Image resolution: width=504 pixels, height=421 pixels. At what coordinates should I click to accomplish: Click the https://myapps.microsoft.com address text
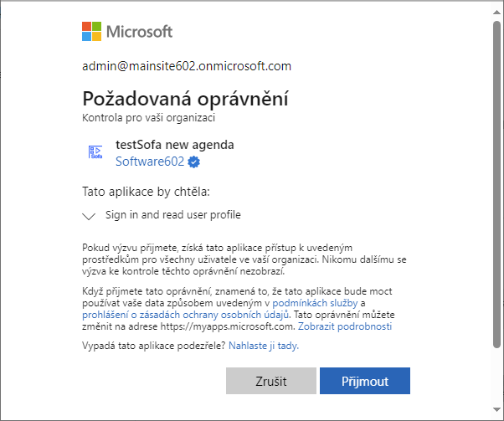[x=227, y=326]
